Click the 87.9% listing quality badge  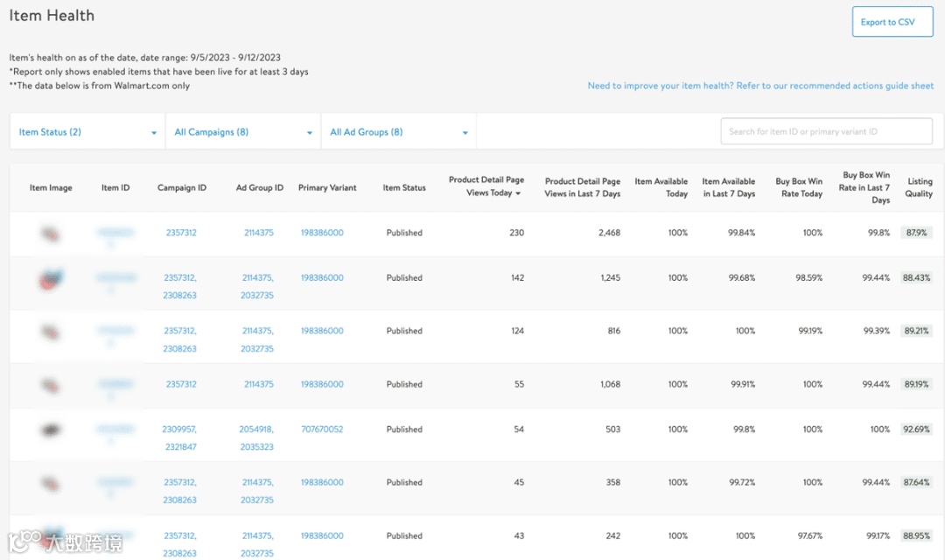click(916, 233)
